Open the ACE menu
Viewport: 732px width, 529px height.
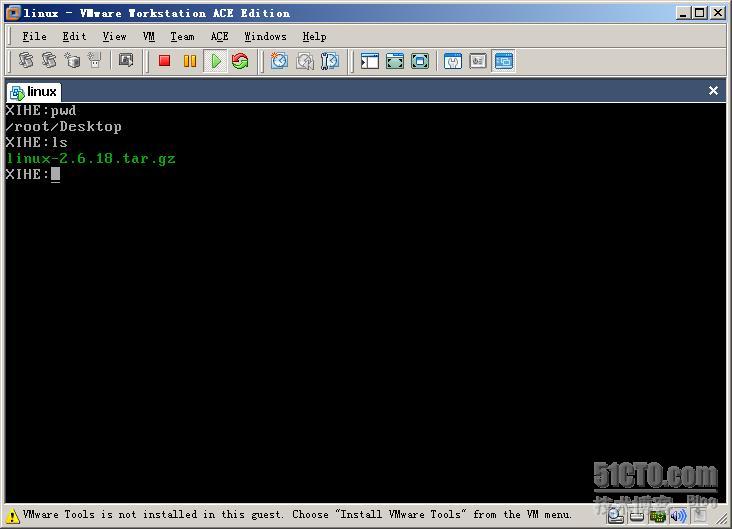point(219,36)
